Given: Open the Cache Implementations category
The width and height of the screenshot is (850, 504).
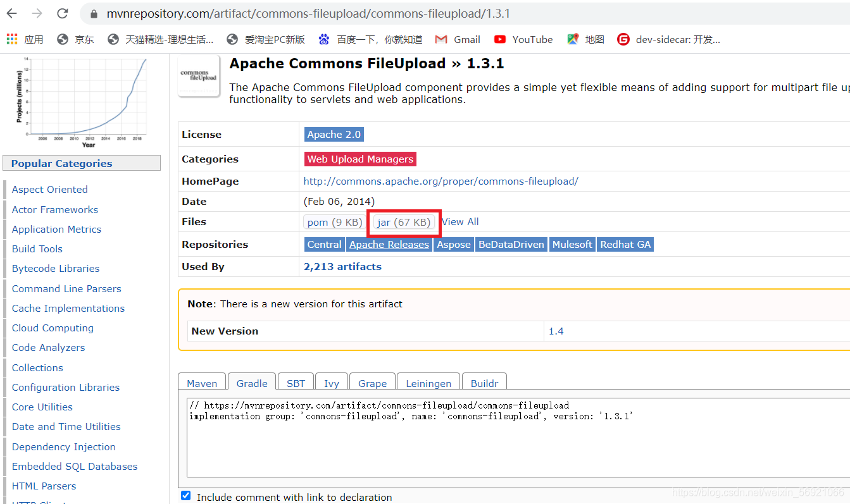Looking at the screenshot, I should (x=68, y=308).
